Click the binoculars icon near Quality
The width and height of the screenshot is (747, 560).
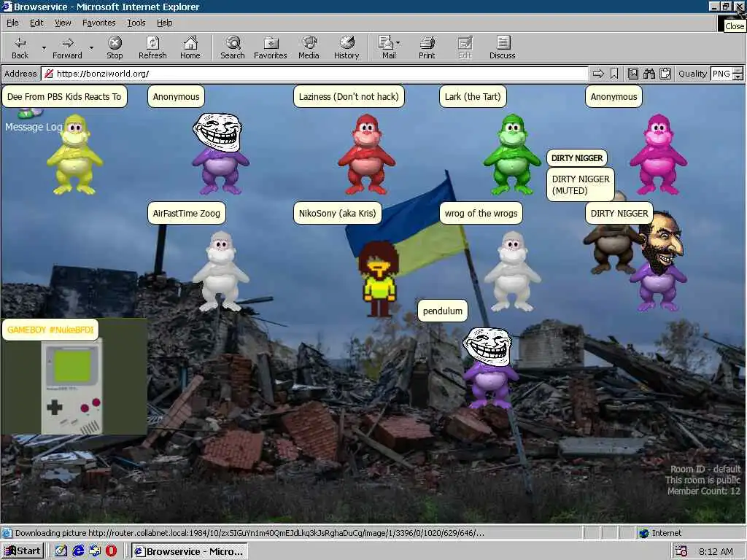[649, 74]
